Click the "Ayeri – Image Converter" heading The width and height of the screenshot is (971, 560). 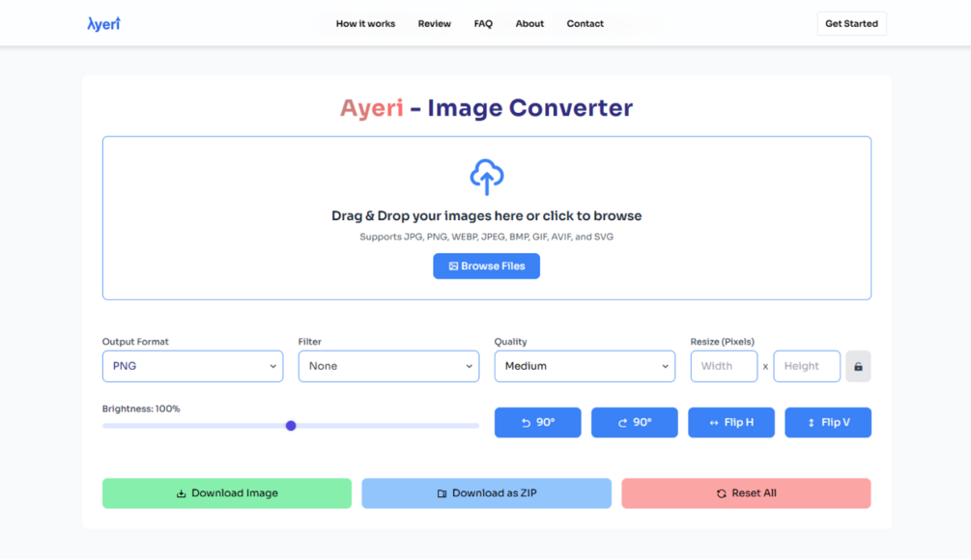486,108
